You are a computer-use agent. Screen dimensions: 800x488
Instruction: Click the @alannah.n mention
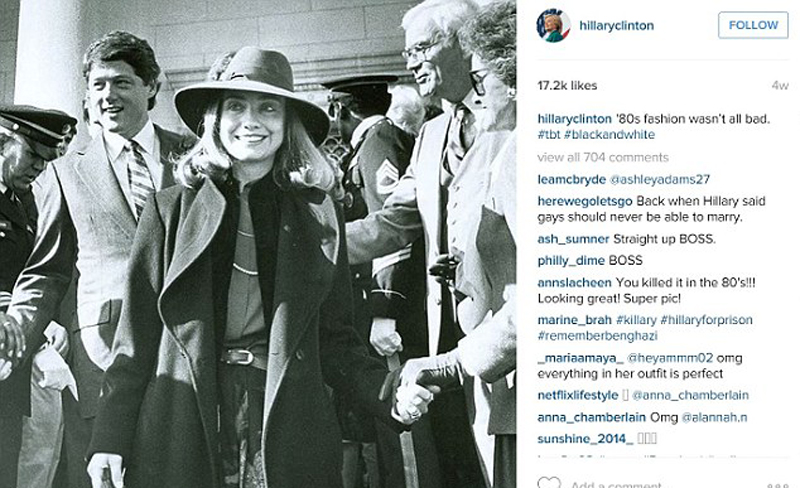pos(714,418)
